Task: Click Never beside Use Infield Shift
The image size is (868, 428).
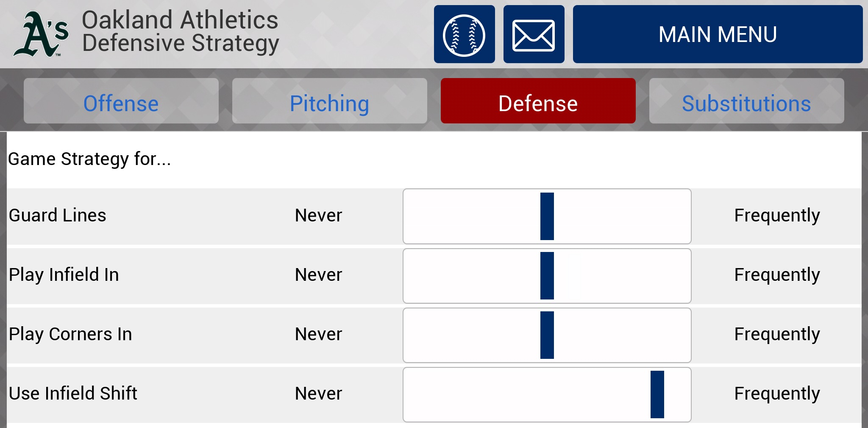Action: click(x=318, y=394)
